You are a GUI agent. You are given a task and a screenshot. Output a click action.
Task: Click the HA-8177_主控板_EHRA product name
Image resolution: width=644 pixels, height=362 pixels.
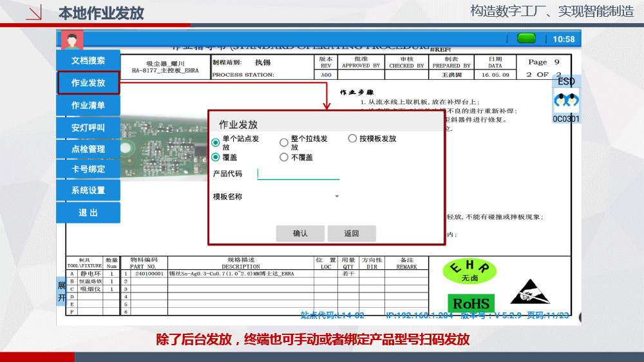[x=165, y=71]
